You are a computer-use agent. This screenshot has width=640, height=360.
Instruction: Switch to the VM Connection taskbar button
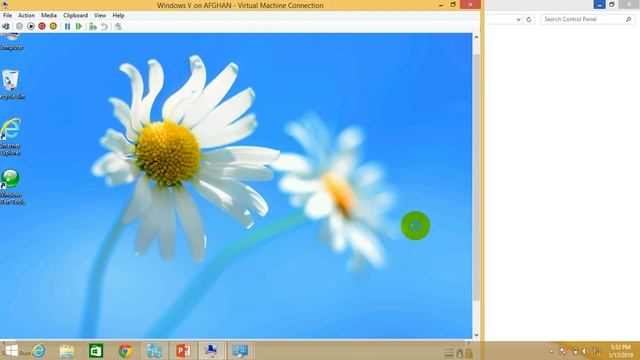tap(211, 351)
